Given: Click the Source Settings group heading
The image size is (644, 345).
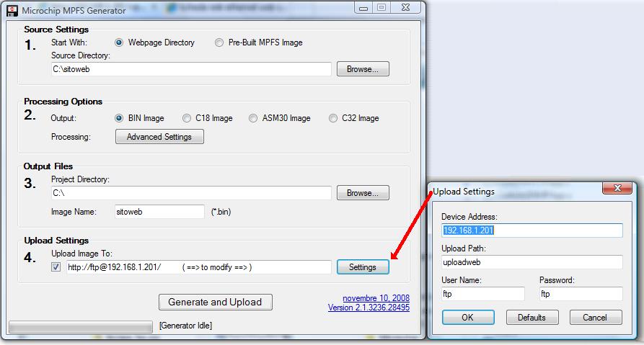Looking at the screenshot, I should click(56, 30).
